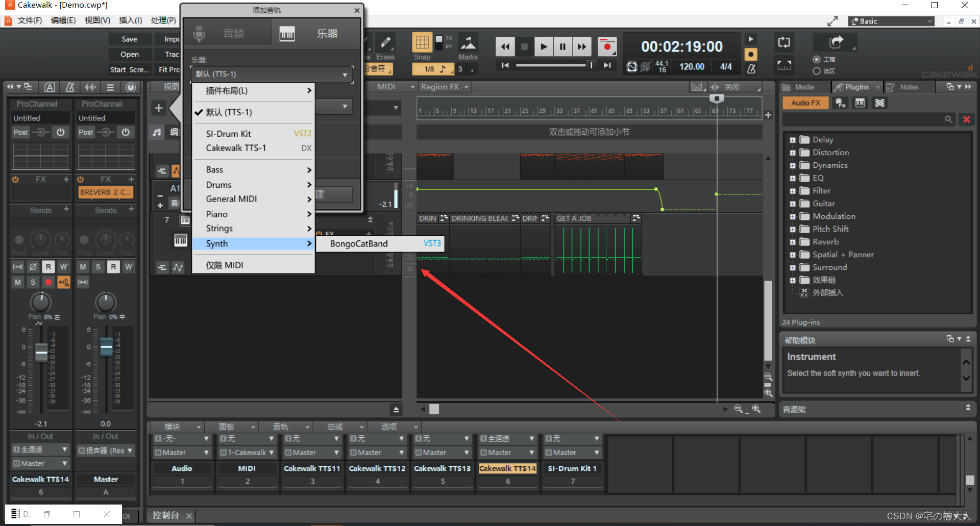Choose Cakewalk TTS-1 DX

coord(253,148)
